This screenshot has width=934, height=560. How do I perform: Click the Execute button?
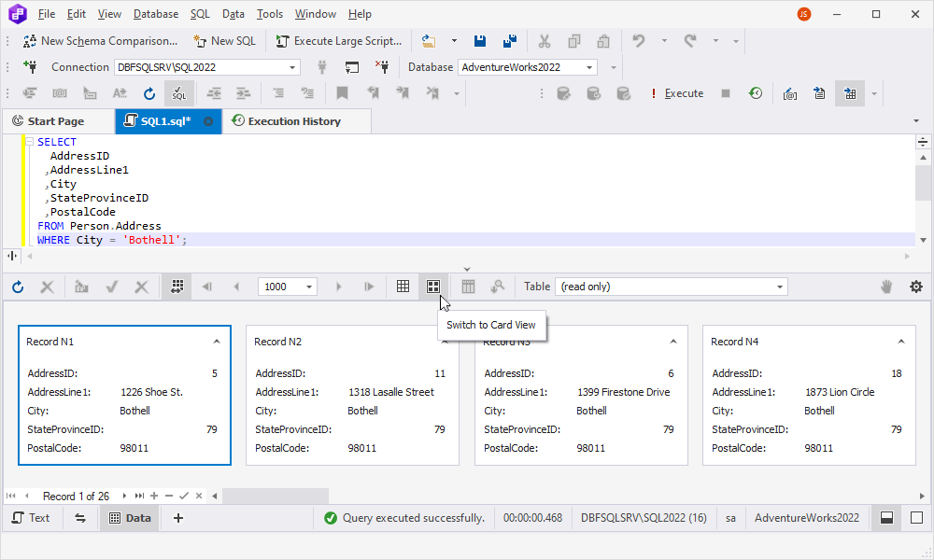click(x=677, y=93)
